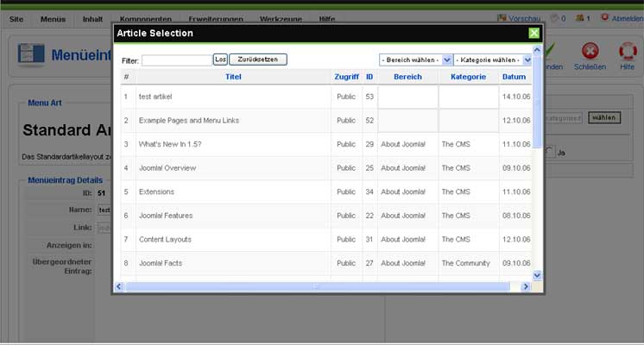Open the Menüs menu
The width and height of the screenshot is (644, 345).
[x=53, y=18]
